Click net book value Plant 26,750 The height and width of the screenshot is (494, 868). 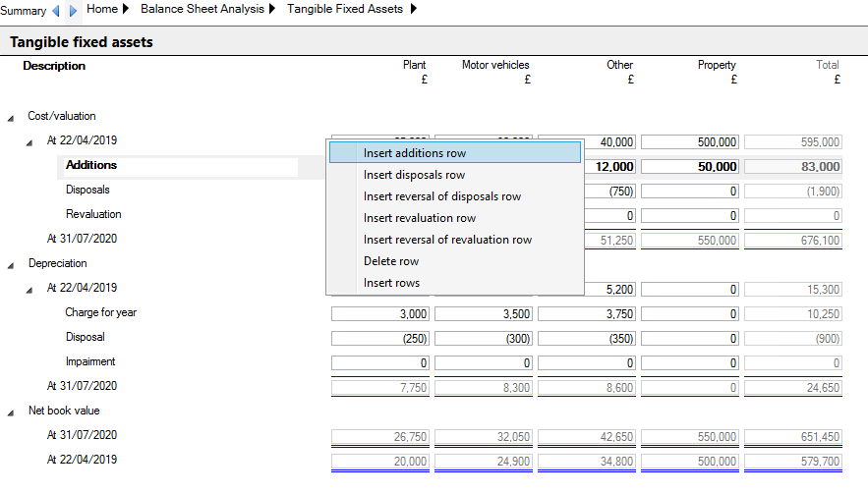click(x=379, y=437)
